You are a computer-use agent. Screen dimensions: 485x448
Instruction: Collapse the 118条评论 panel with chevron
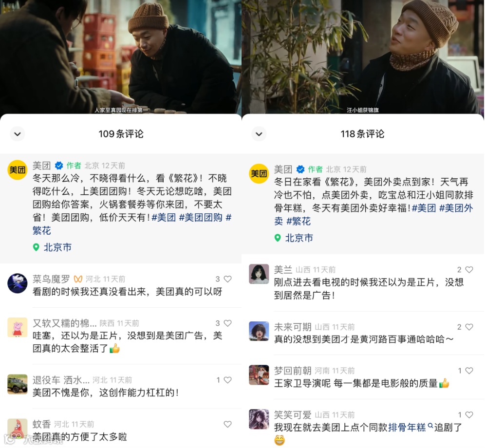coord(259,134)
